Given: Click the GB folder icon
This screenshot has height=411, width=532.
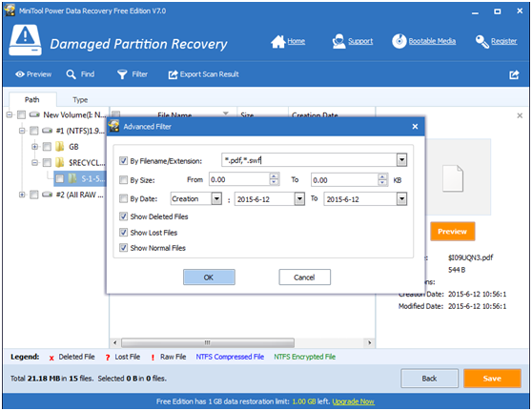Looking at the screenshot, I should 60,146.
